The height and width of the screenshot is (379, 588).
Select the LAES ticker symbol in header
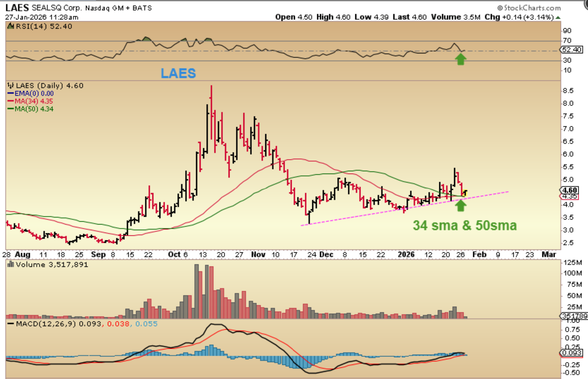click(17, 8)
